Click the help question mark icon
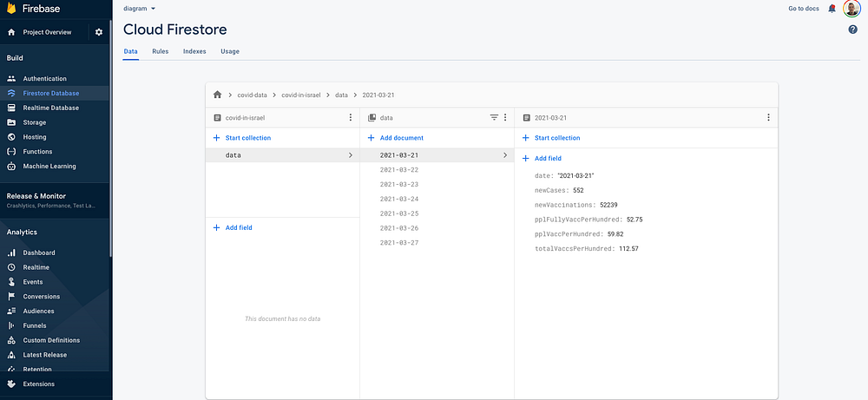Image resolution: width=868 pixels, height=400 pixels. (852, 30)
